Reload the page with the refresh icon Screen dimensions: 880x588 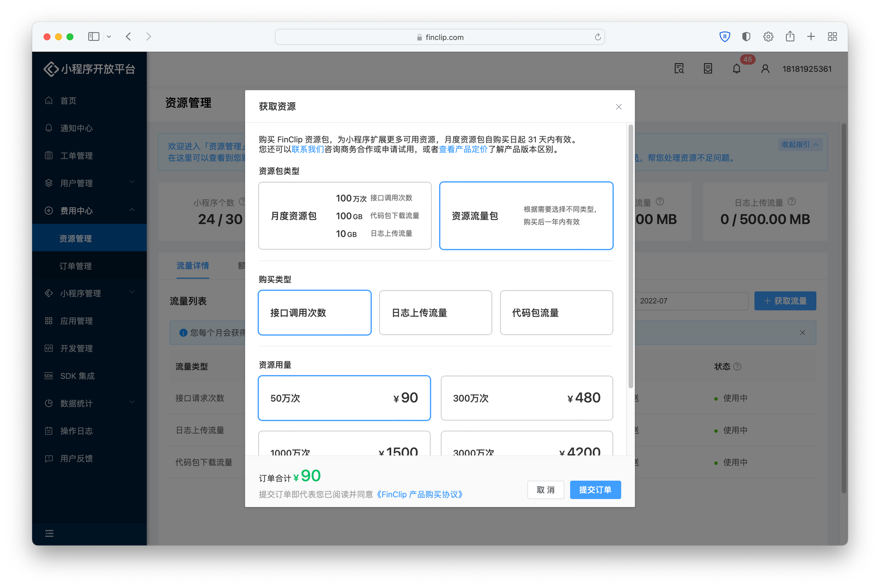pyautogui.click(x=598, y=37)
